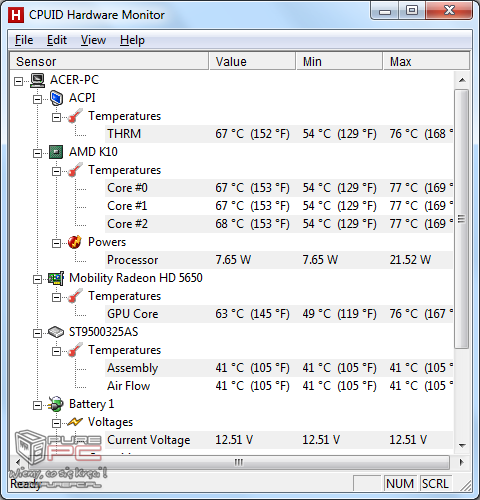Click the Powers lightning bolt icon

(75, 242)
